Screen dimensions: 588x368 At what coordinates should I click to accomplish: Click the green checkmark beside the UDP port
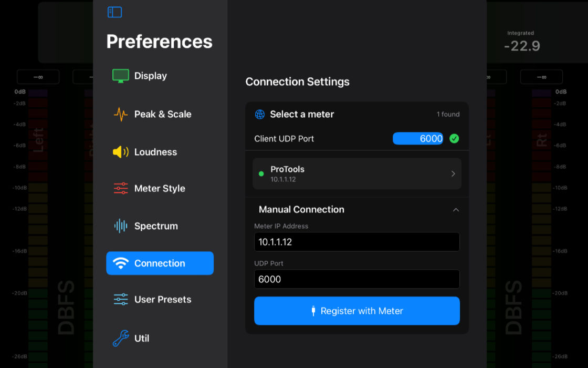click(454, 138)
